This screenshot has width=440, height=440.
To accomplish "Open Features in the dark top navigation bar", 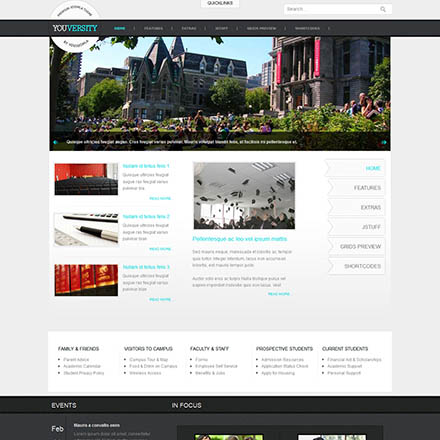I will (x=153, y=28).
